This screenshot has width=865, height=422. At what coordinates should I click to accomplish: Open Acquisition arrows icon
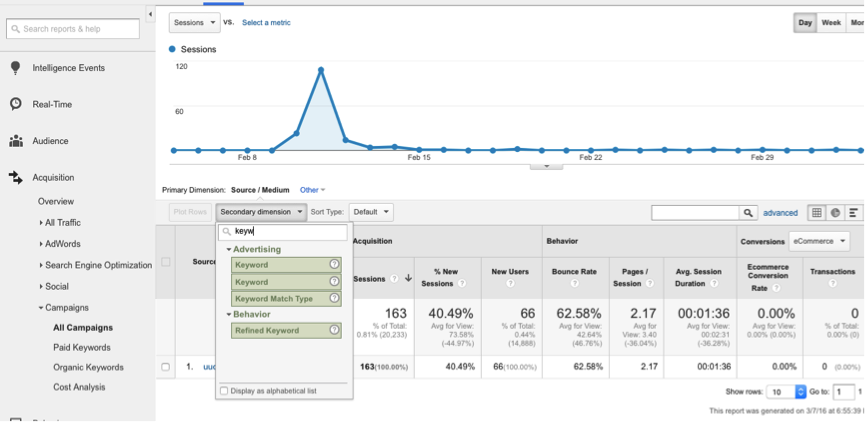(15, 177)
